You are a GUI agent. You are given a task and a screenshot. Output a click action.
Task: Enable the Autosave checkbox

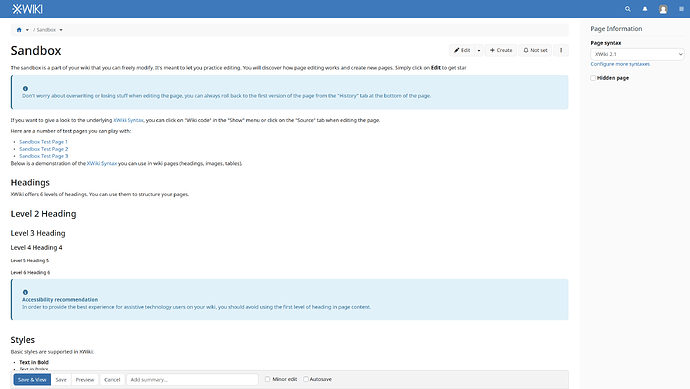(305, 379)
